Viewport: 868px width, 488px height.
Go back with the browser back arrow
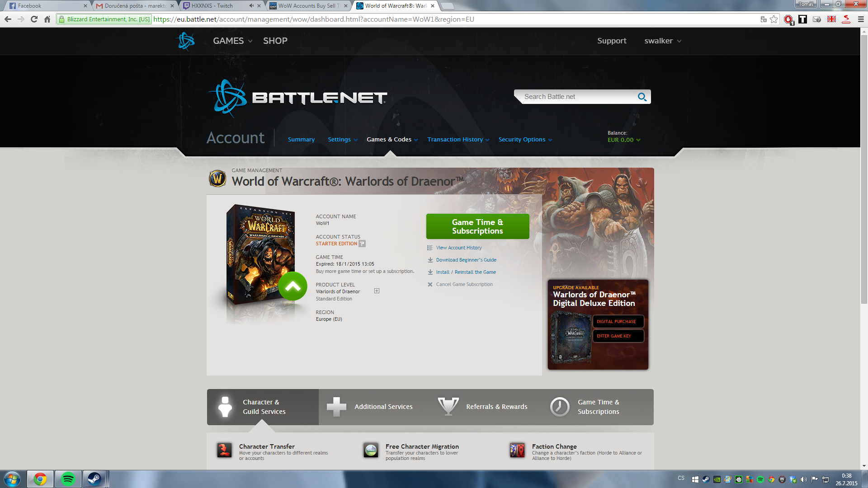coord(8,19)
